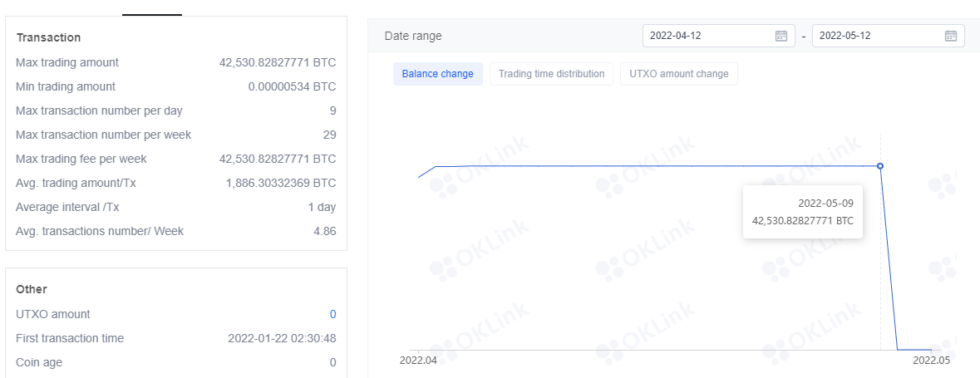Switch to UTXO amount change tab
The height and width of the screenshot is (378, 980).
point(679,74)
